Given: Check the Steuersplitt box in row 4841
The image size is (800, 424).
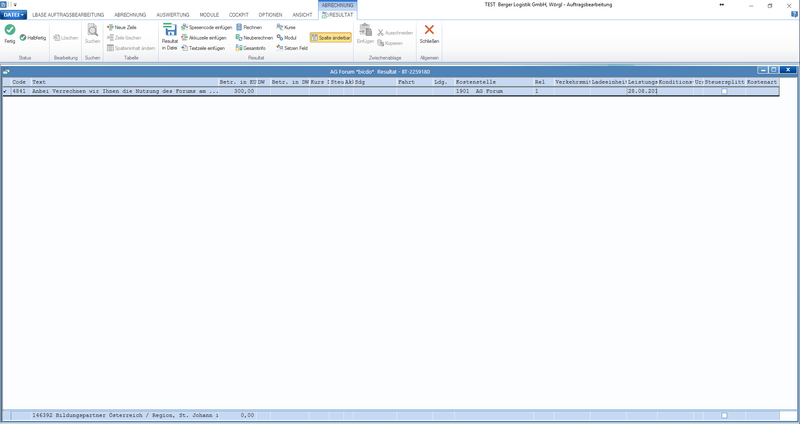Looking at the screenshot, I should [724, 91].
